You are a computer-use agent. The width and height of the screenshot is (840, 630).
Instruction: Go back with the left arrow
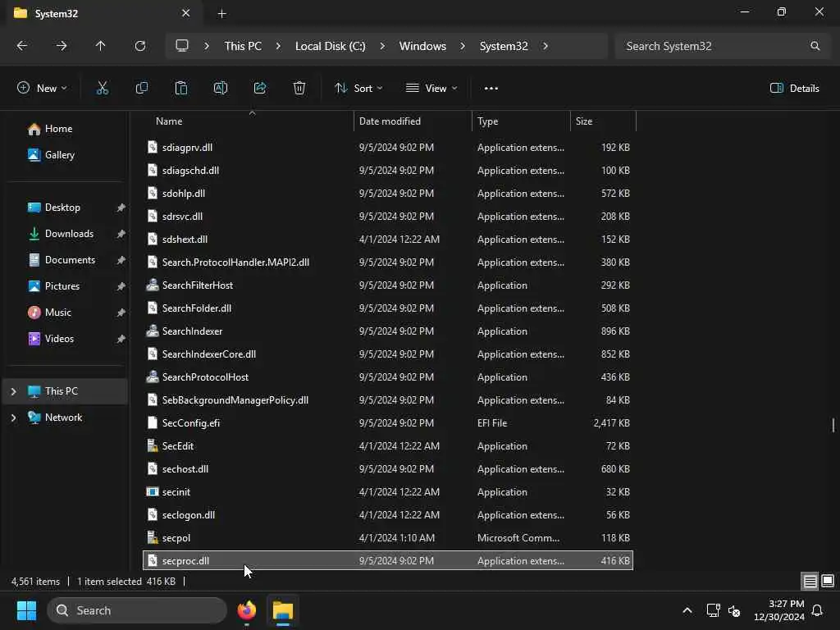pyautogui.click(x=22, y=46)
